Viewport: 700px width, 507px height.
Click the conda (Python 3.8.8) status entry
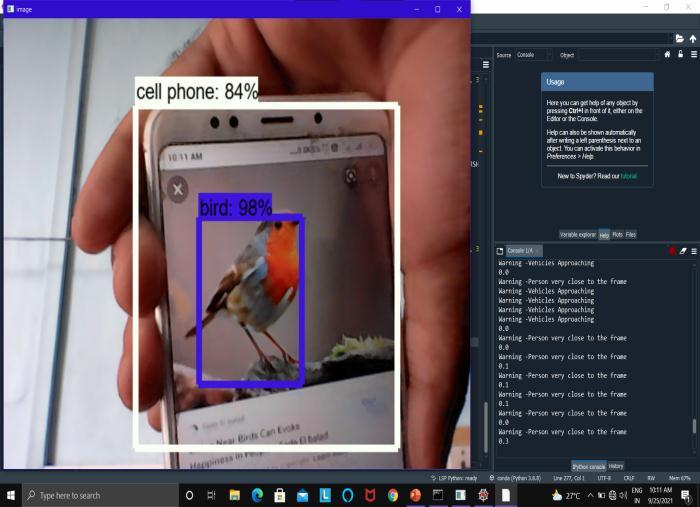click(x=515, y=478)
